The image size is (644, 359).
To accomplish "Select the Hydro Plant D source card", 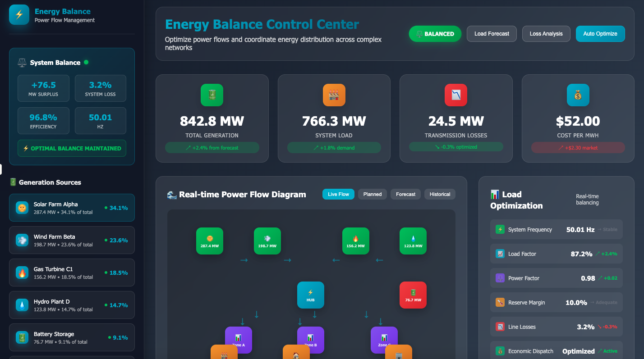I will [72, 305].
